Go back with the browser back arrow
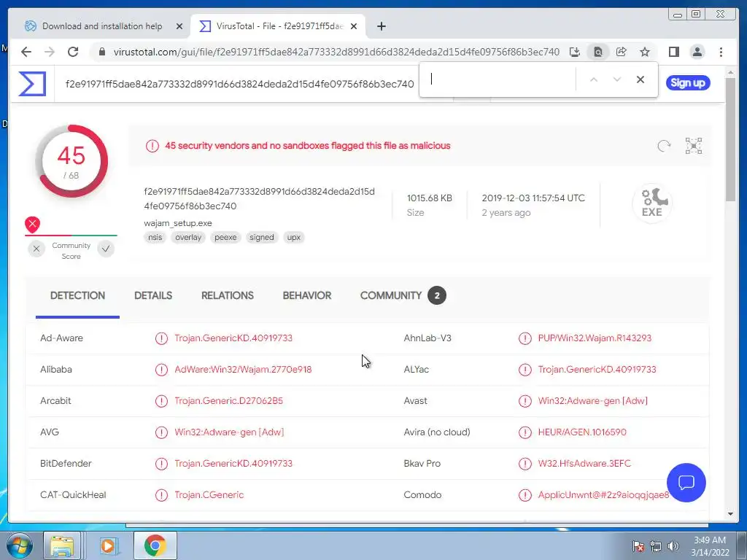The image size is (747, 560). tap(26, 52)
